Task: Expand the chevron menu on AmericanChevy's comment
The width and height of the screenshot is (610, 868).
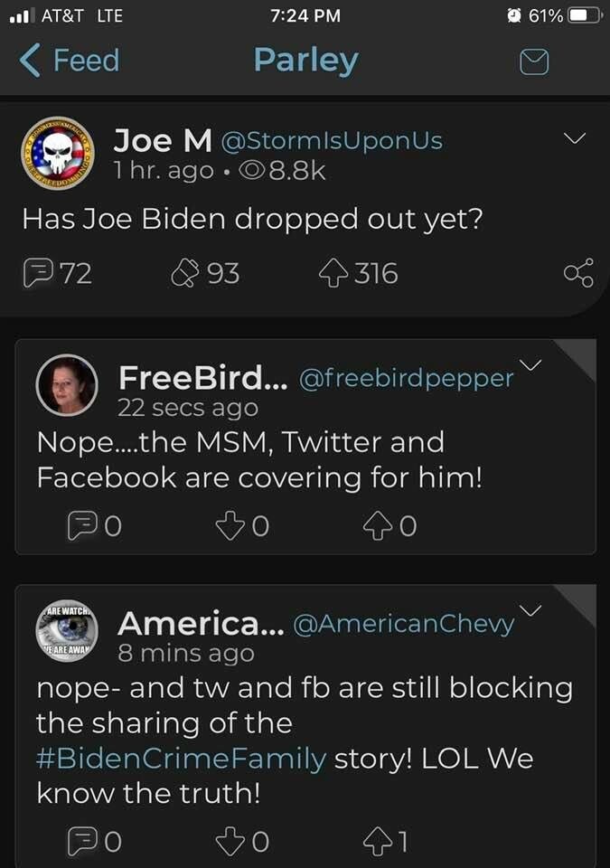Action: (530, 610)
